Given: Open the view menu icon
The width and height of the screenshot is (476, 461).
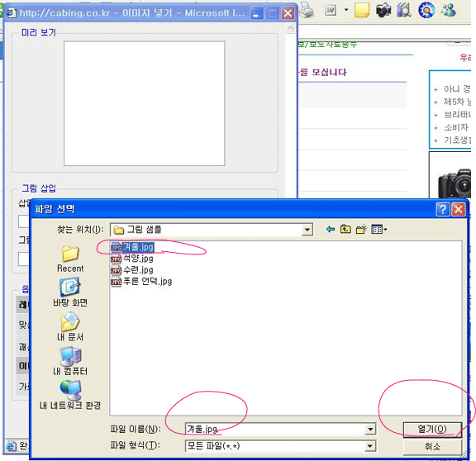Looking at the screenshot, I should tap(378, 230).
